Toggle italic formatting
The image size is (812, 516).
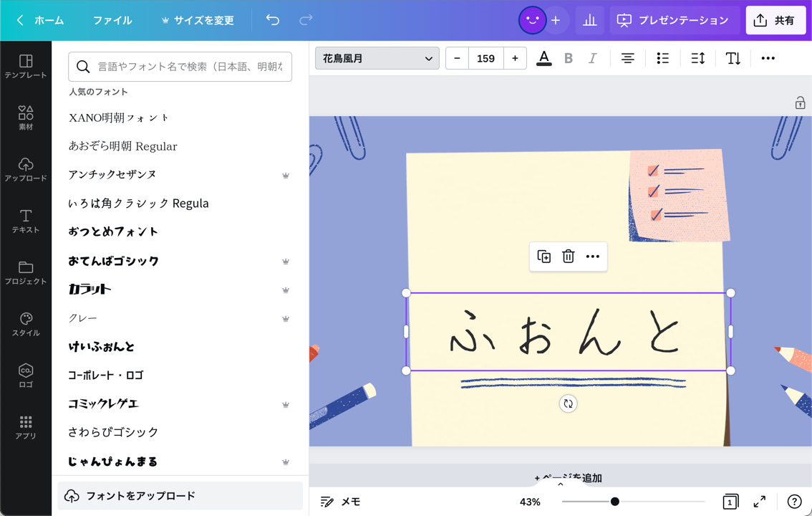[592, 58]
